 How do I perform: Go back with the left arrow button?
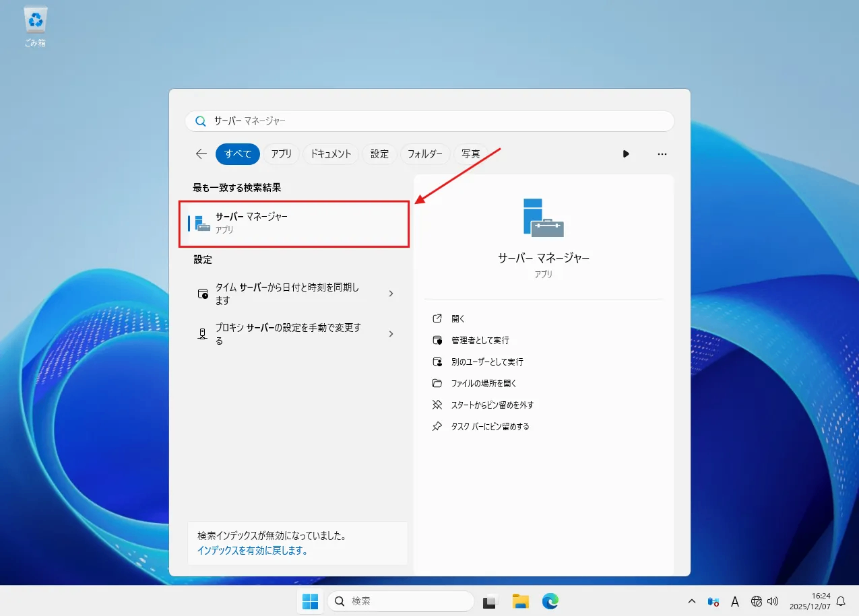pyautogui.click(x=201, y=154)
